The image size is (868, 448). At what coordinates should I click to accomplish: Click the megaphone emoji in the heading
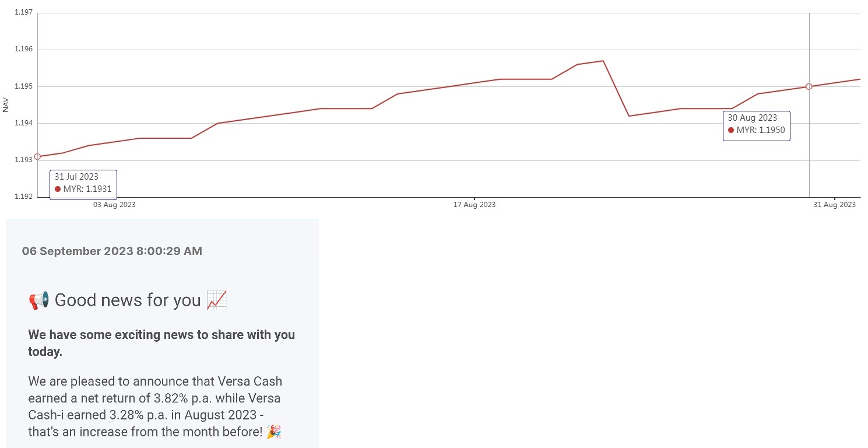[x=39, y=300]
